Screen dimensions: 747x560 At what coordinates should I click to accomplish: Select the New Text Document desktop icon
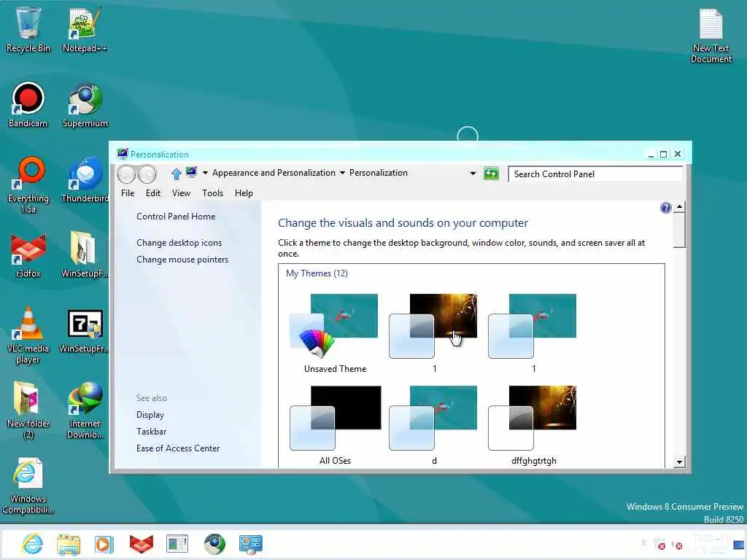pos(711,36)
